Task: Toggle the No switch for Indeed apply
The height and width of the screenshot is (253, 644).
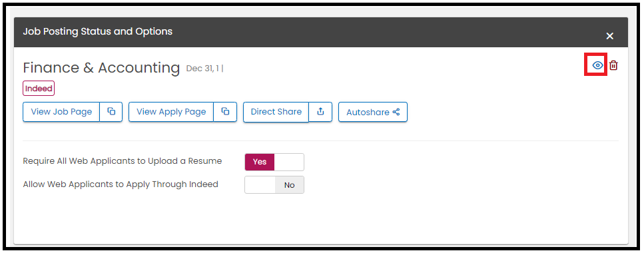Action: click(290, 185)
